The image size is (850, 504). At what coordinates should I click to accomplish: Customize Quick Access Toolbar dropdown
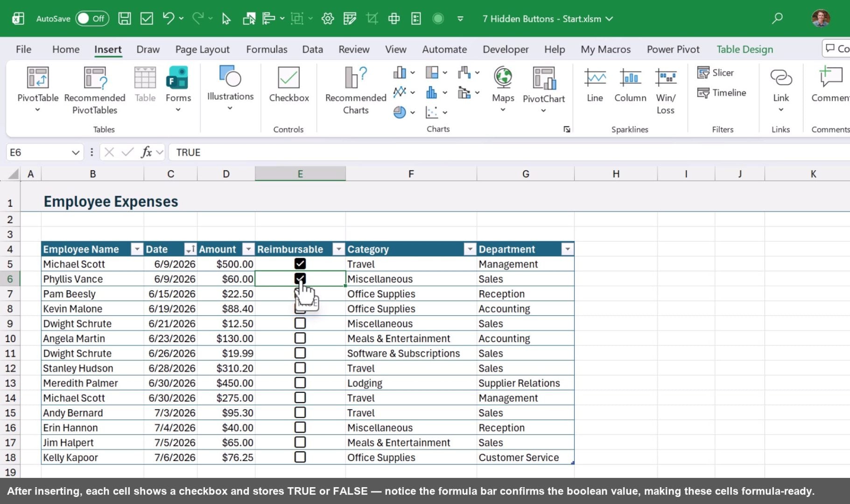(x=460, y=19)
